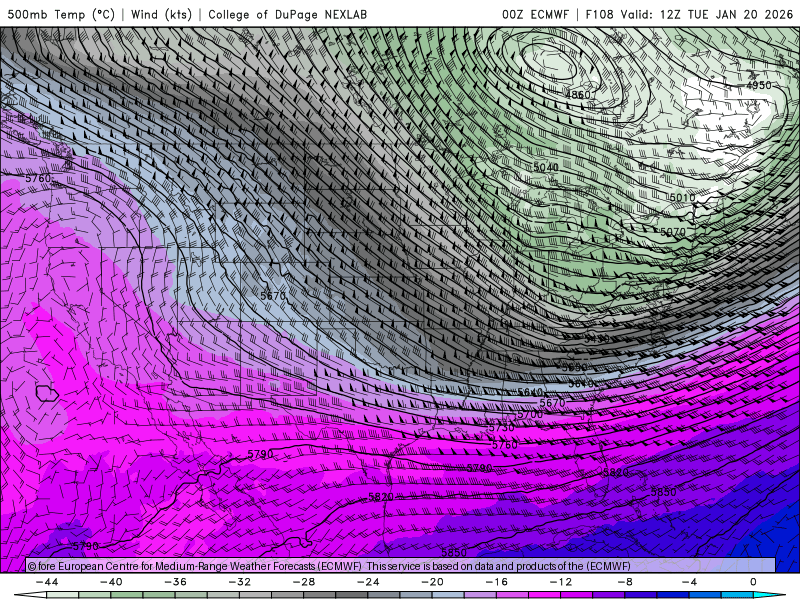The width and height of the screenshot is (800, 600).
Task: Click the '500mb Temp (°C)' title text
Action: [x=61, y=14]
